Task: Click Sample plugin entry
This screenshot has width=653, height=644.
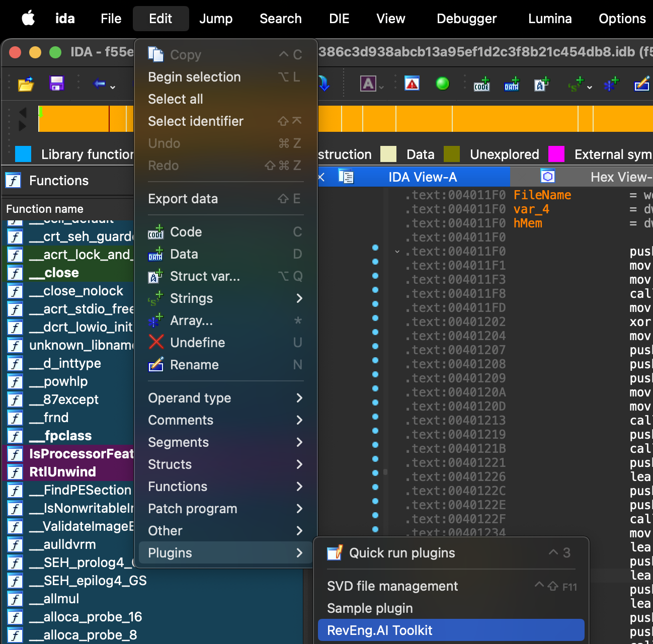Action: tap(451, 608)
